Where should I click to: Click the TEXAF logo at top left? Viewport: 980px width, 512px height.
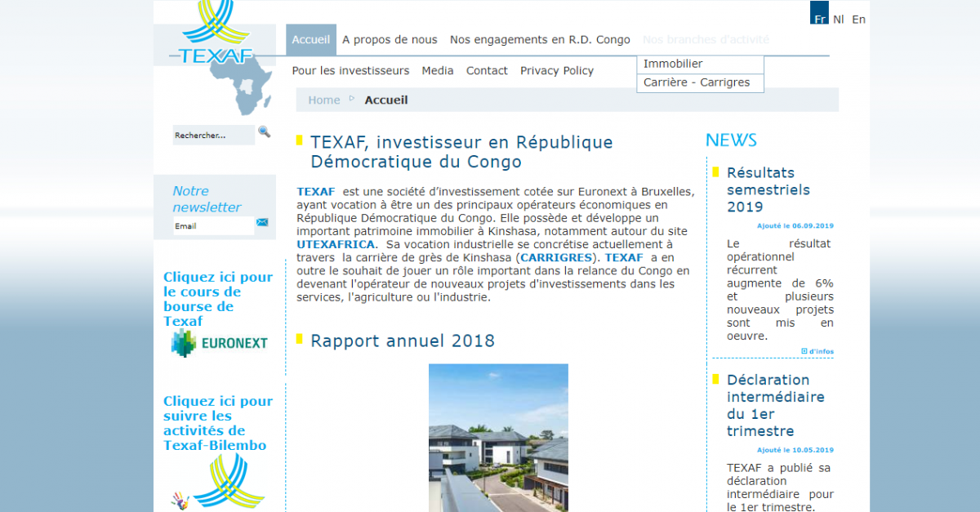tap(216, 33)
